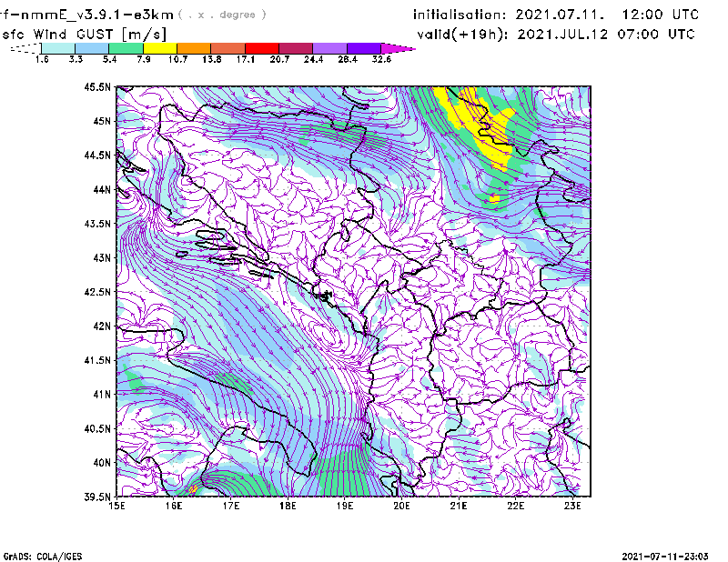Viewport: 728px width, 562px height.
Task: Click the orange 10.7–13.8 legend swatch
Action: 194,48
